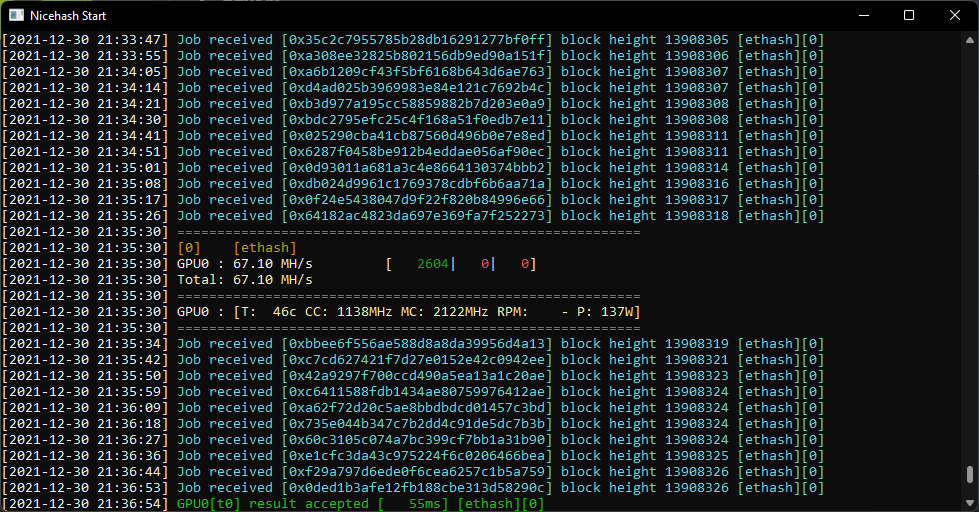Viewport: 979px width, 512px height.
Task: Click the Total: 67.10 MH/s line
Action: coord(245,280)
